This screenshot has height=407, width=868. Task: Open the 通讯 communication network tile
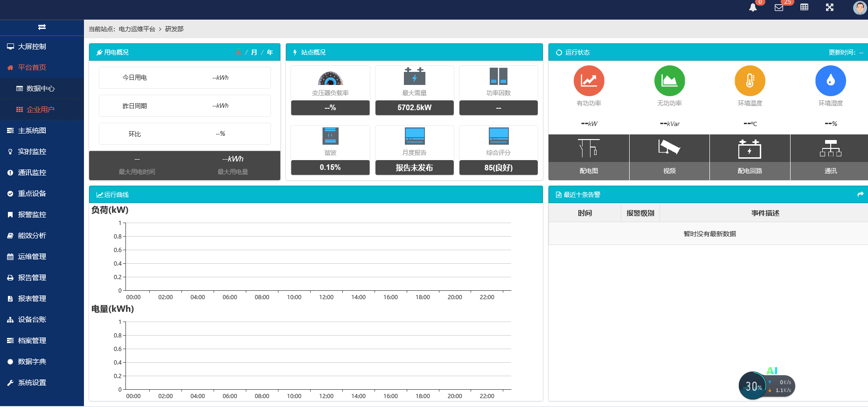pyautogui.click(x=830, y=157)
